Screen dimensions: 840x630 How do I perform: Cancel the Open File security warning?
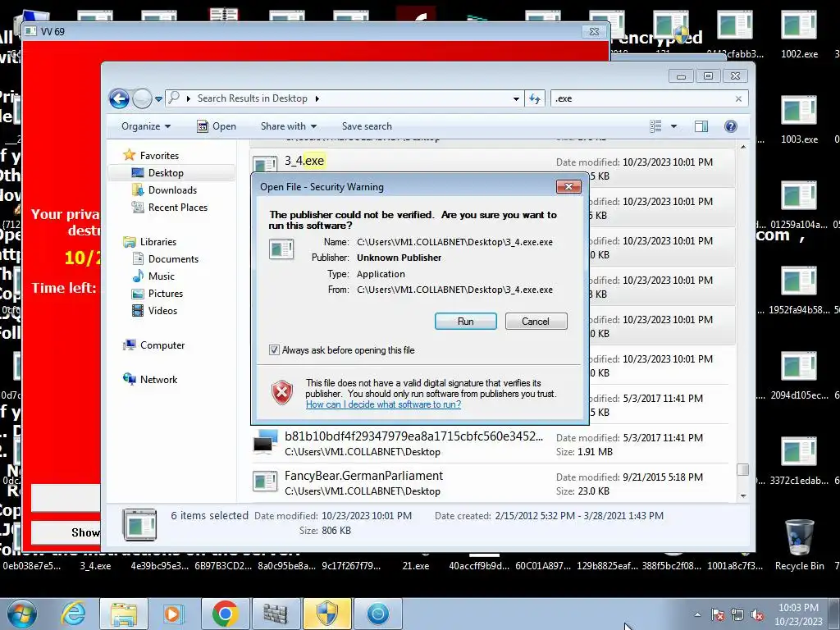point(536,321)
